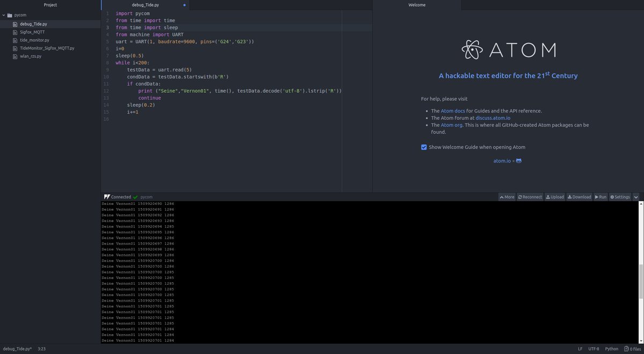Screen dimensions: 644x354
Task: Open tide_monitor.py in the project tree
Action: click(34, 40)
